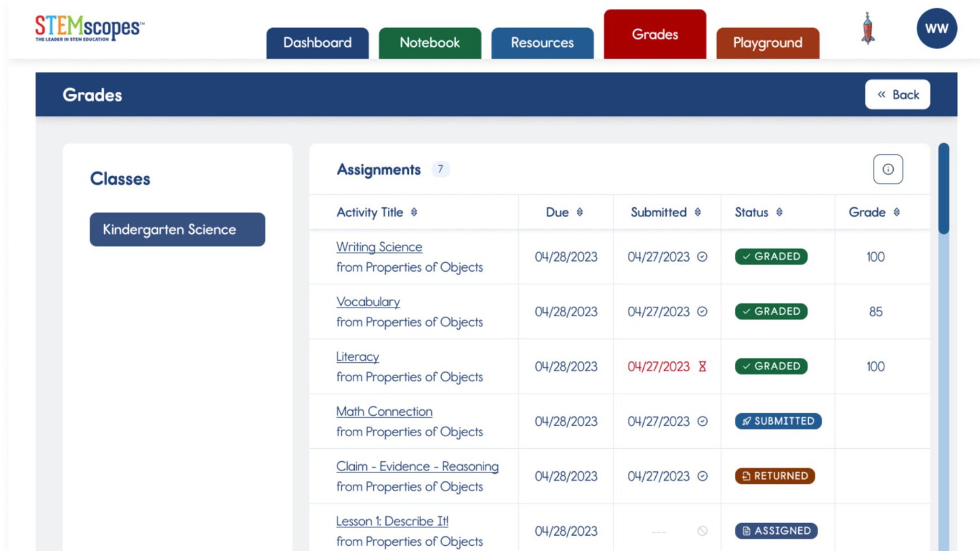
Task: Click the RETURNED status badge
Action: (x=775, y=476)
